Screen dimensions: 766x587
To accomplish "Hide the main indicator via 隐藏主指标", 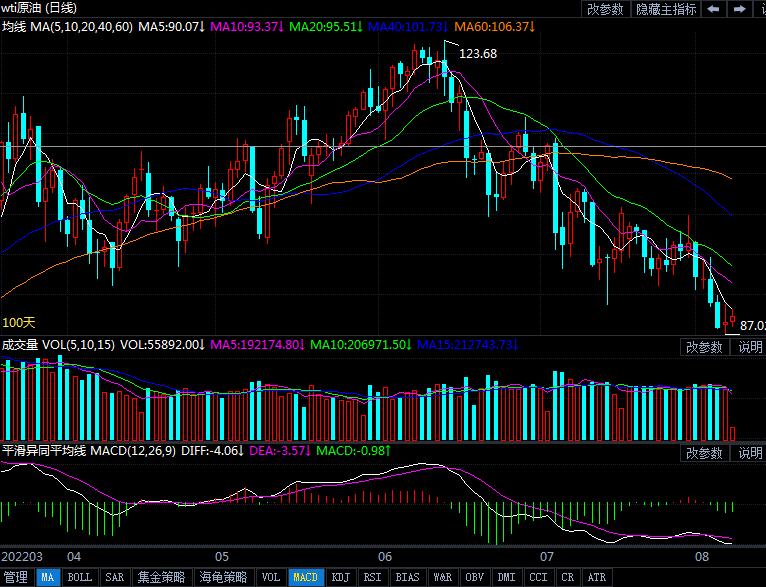I will tap(667, 9).
